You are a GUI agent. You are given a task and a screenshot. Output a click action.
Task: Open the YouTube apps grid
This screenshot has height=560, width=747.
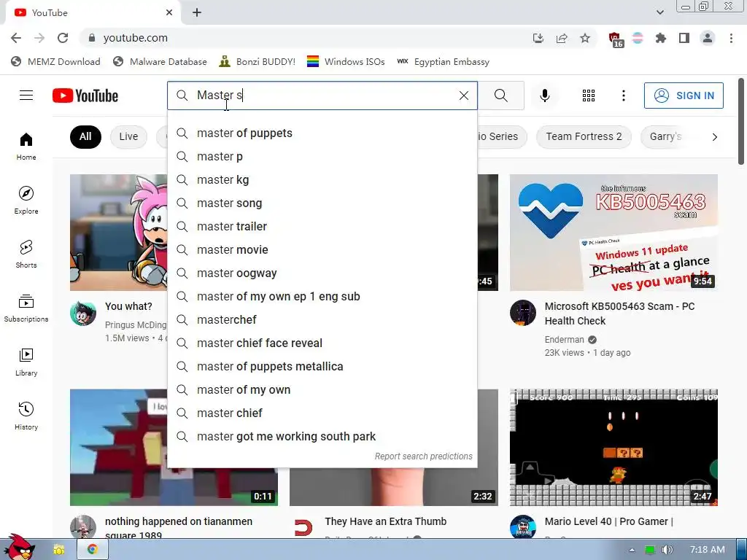tap(589, 96)
